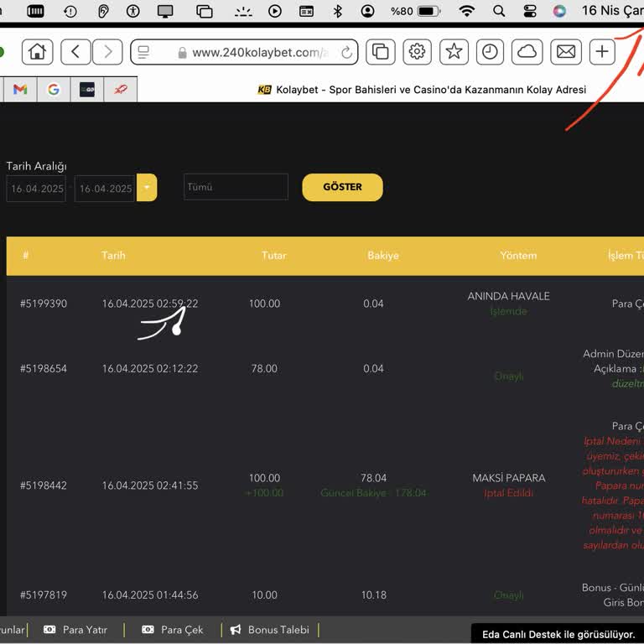Click the display monitor menu bar icon
644x644 pixels.
[x=165, y=11]
